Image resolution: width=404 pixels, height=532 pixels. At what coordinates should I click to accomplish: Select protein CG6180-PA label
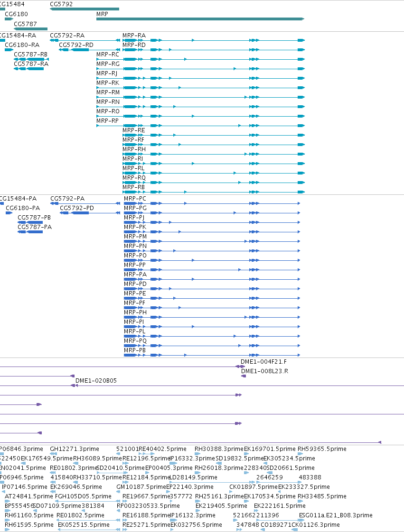(x=23, y=208)
